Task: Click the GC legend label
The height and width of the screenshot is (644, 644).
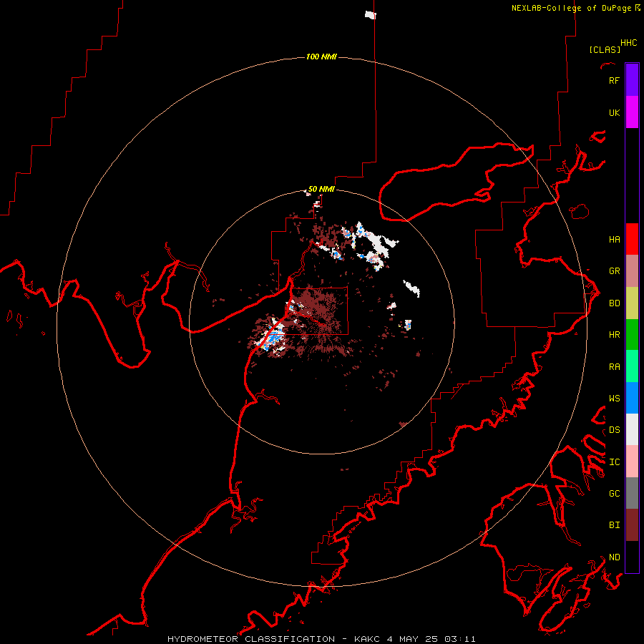Action: click(x=614, y=493)
